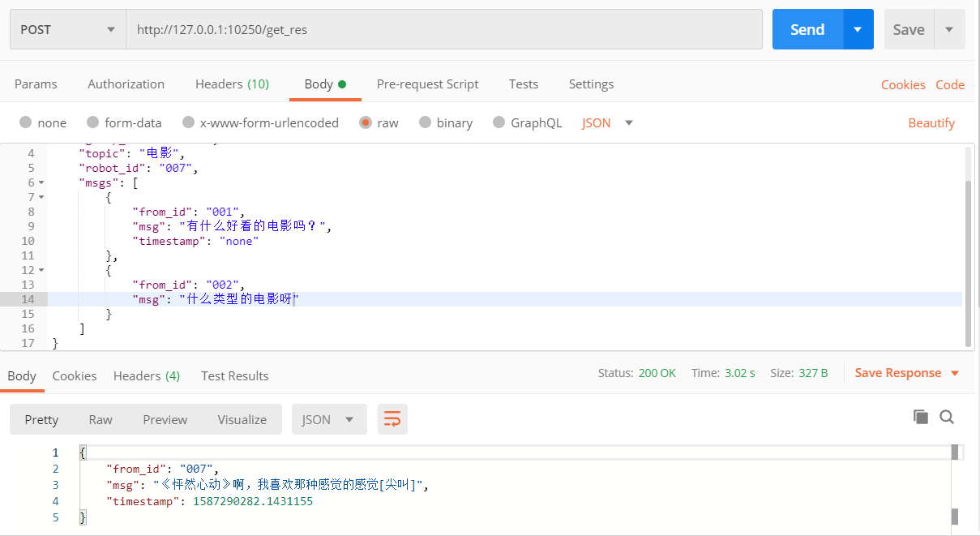
Task: Click the "from_id": "002" line
Action: pos(188,285)
